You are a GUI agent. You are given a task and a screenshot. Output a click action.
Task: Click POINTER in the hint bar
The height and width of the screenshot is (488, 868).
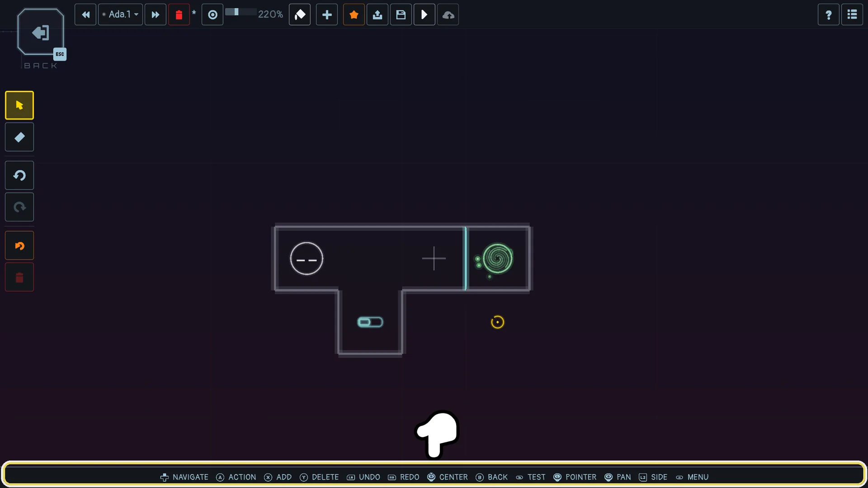click(x=575, y=477)
